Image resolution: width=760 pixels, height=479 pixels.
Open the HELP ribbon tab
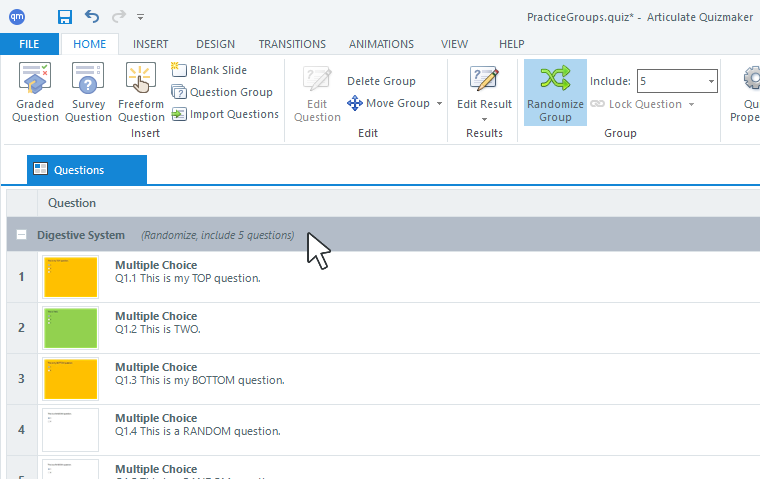point(511,44)
